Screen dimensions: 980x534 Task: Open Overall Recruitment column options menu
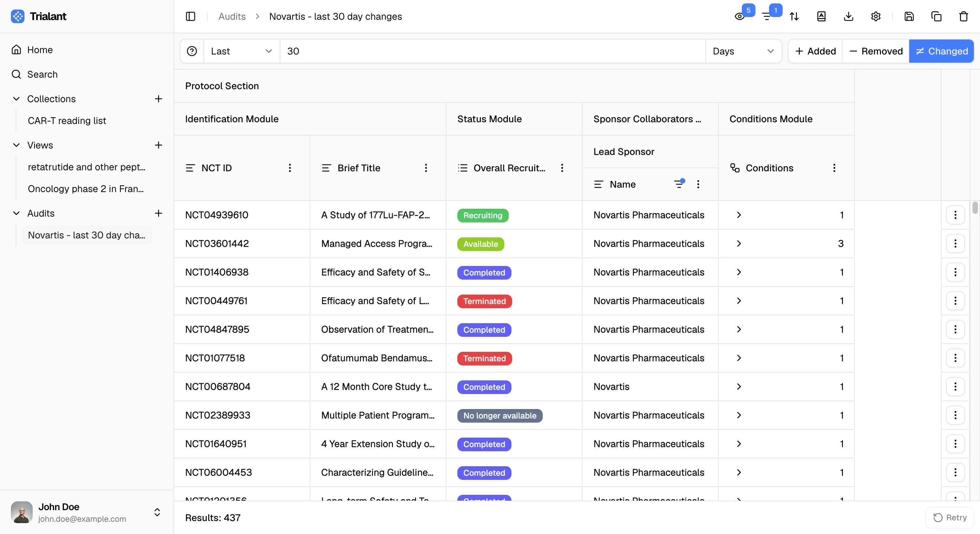(562, 168)
